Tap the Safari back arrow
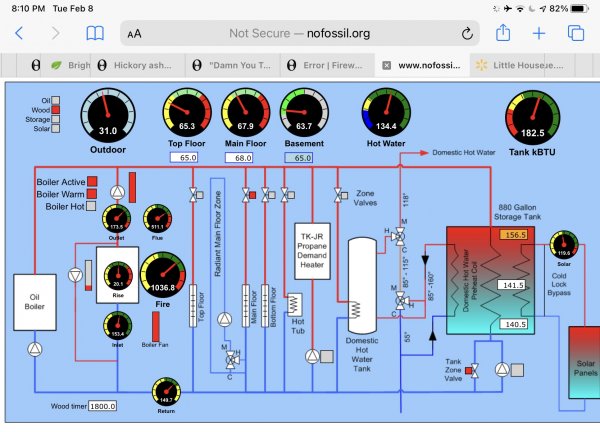Viewport: 600px width, 432px height. [19, 33]
